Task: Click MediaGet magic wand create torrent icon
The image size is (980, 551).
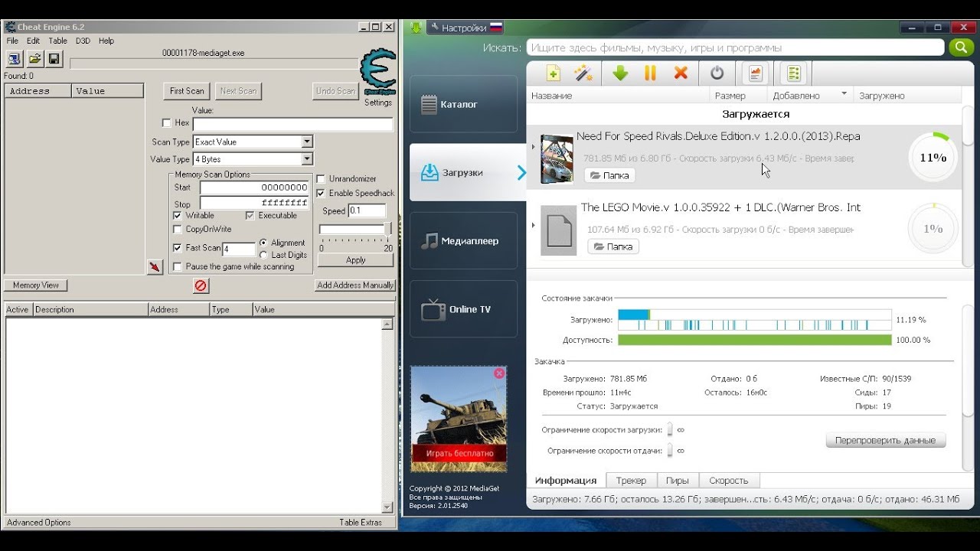Action: tap(584, 73)
